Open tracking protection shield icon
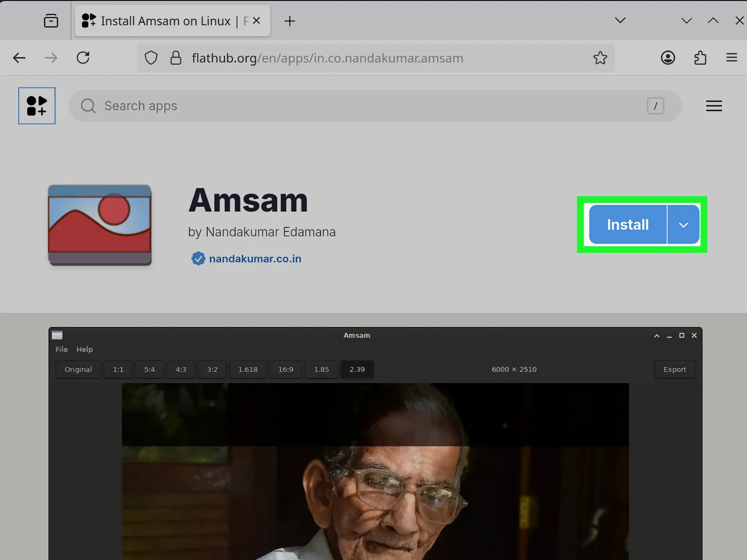747x560 pixels. click(151, 58)
